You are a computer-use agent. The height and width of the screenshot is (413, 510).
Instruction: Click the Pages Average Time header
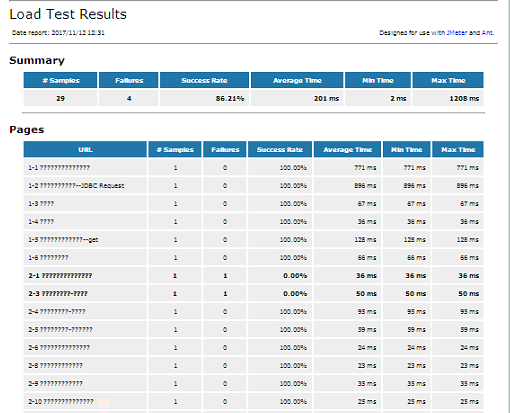(347, 149)
